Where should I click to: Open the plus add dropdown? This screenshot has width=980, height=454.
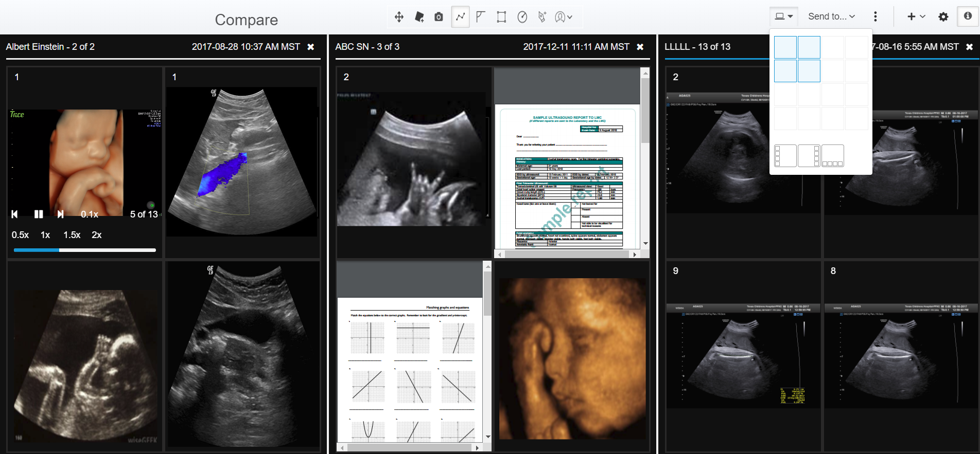tap(916, 16)
